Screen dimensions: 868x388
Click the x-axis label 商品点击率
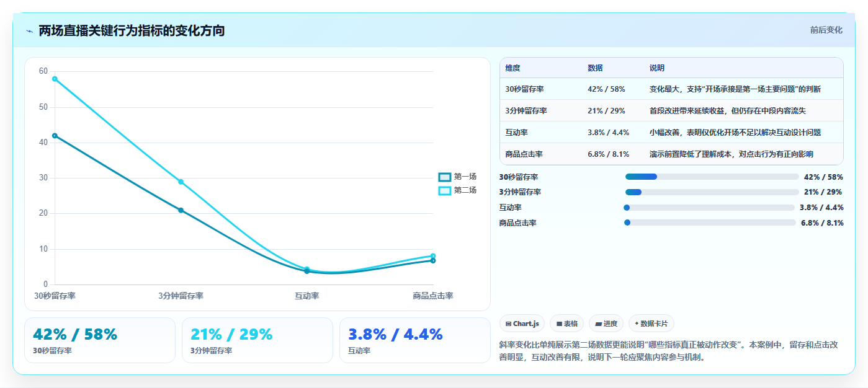tap(433, 296)
